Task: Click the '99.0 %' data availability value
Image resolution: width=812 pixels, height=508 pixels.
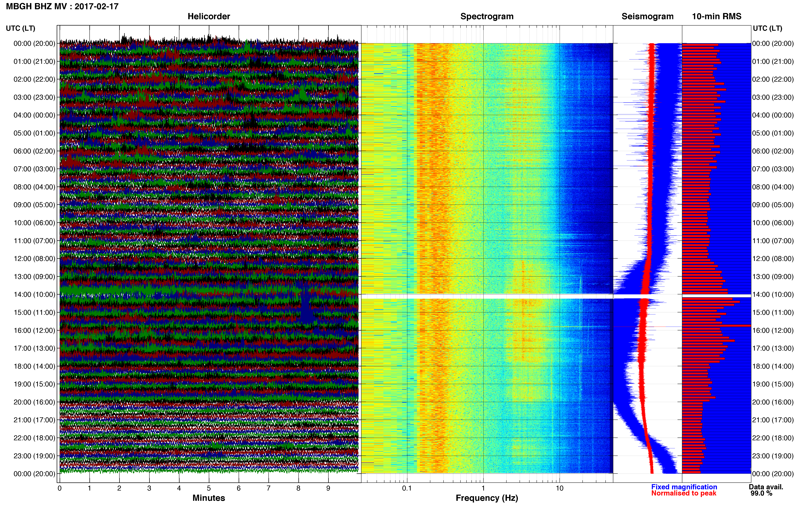Action: pyautogui.click(x=762, y=493)
